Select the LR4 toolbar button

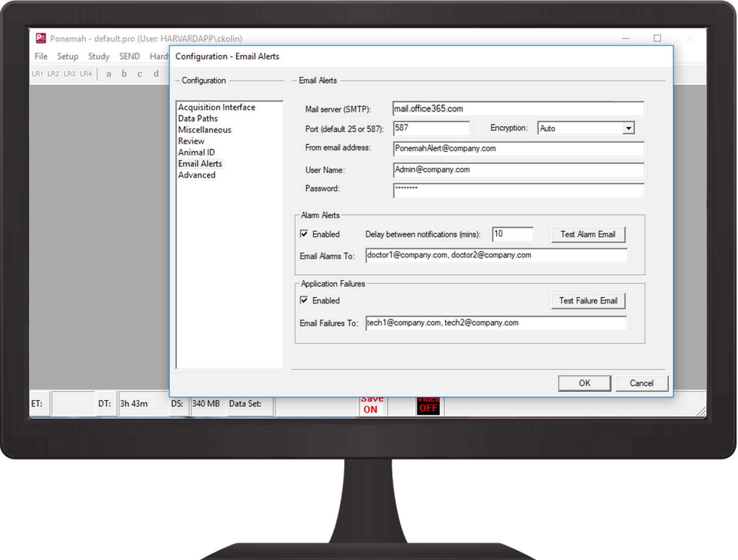tap(86, 74)
